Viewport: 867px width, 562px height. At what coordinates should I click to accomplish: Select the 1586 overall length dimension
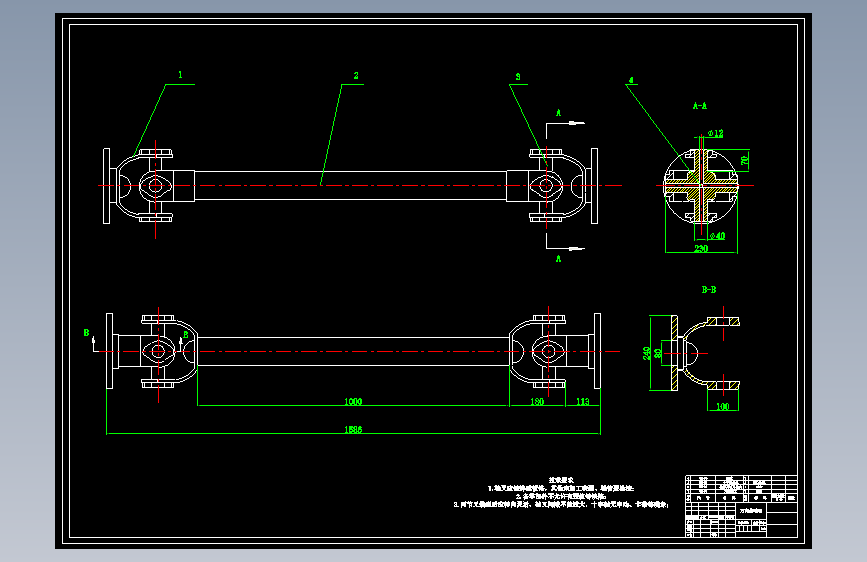coord(353,429)
